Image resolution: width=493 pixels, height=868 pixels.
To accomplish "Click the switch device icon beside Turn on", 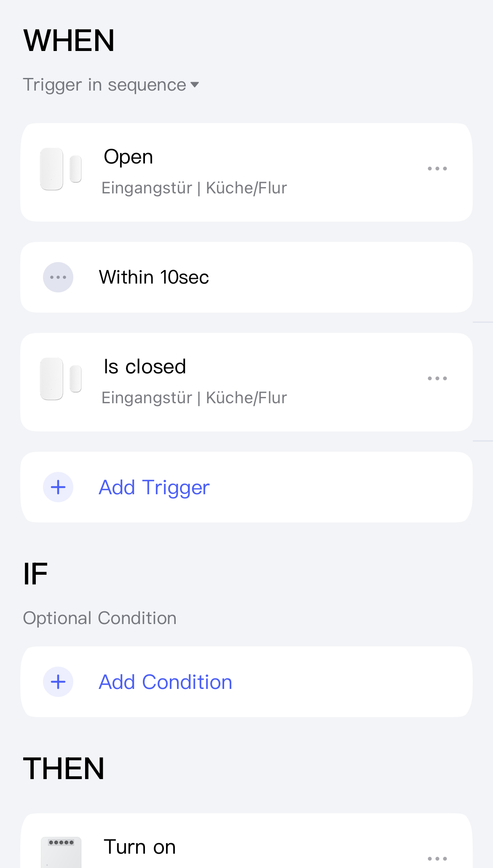I will 61,852.
